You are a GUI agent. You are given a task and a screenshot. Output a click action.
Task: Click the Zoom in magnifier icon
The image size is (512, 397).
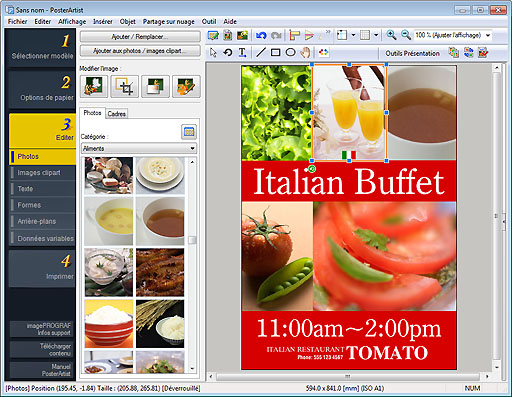pos(391,35)
